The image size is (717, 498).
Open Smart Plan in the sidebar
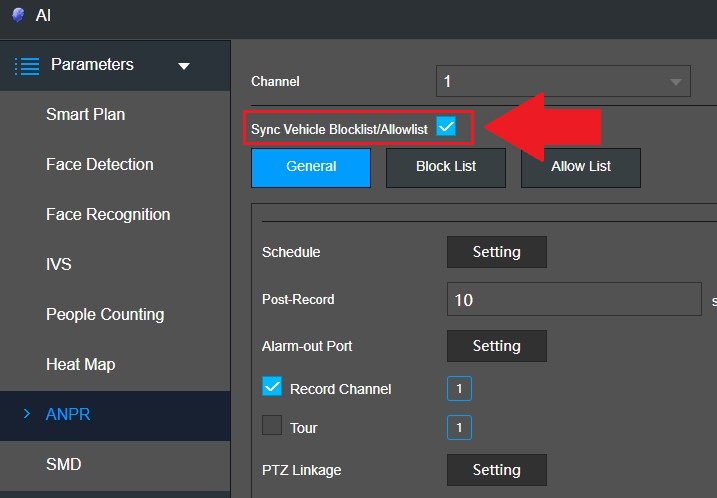tap(86, 114)
